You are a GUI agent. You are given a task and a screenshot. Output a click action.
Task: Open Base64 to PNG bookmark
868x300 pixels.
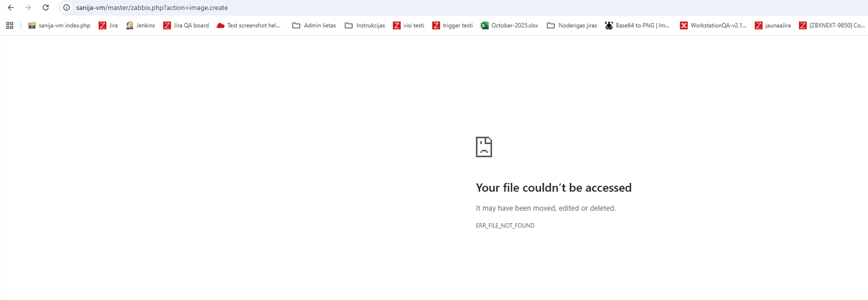(638, 26)
